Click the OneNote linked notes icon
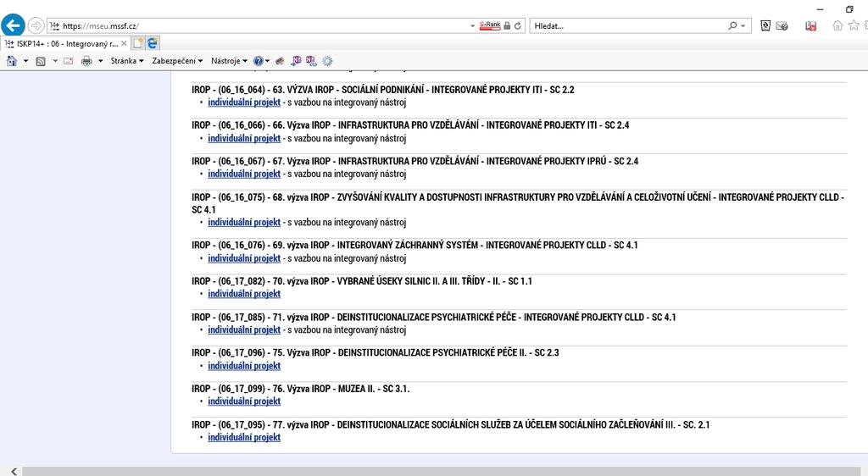Image resolution: width=868 pixels, height=476 pixels. pos(311,61)
